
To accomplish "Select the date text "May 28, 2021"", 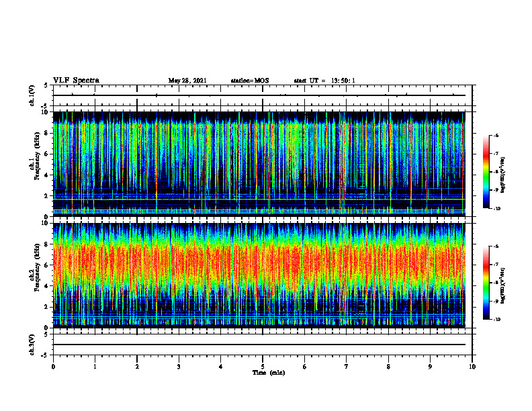I will 187,81.
